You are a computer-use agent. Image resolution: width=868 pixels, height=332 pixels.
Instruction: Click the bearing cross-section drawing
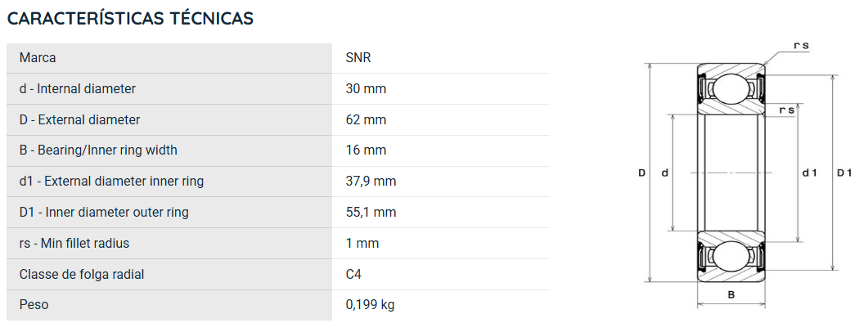click(731, 173)
